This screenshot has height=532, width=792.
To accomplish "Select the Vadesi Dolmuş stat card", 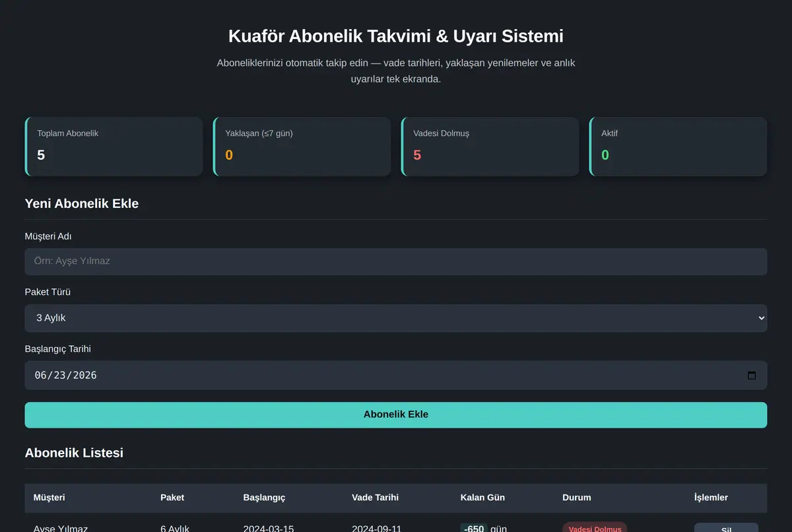I will (x=490, y=147).
